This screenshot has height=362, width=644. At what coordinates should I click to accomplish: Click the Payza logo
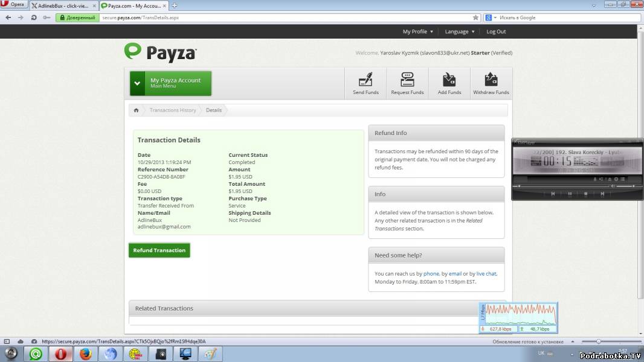(x=160, y=52)
